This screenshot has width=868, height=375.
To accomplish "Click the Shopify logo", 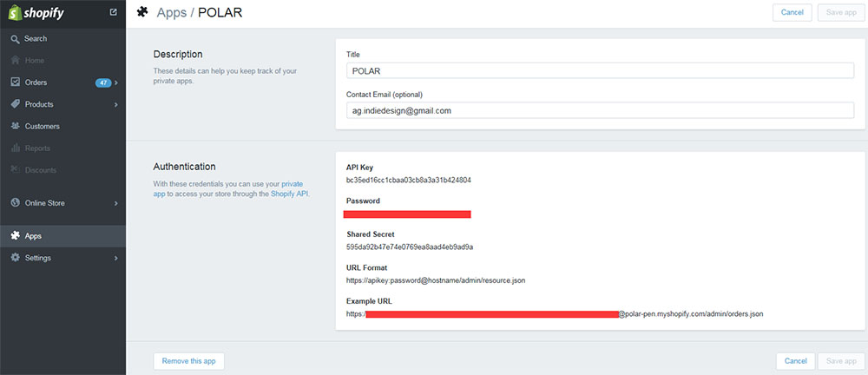I will 36,13.
